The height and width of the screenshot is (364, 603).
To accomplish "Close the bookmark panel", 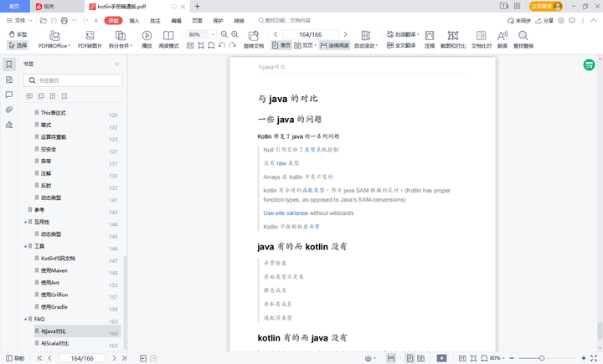I will click(117, 64).
